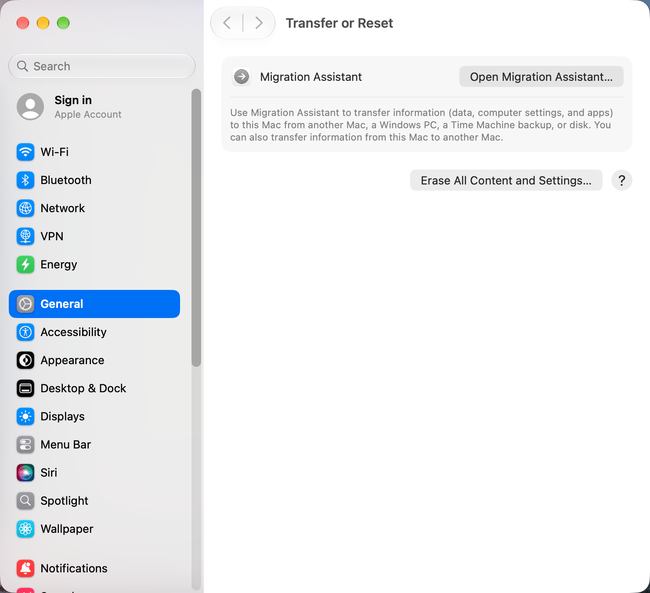Open Wallpaper settings label
This screenshot has width=650, height=593.
pyautogui.click(x=67, y=529)
